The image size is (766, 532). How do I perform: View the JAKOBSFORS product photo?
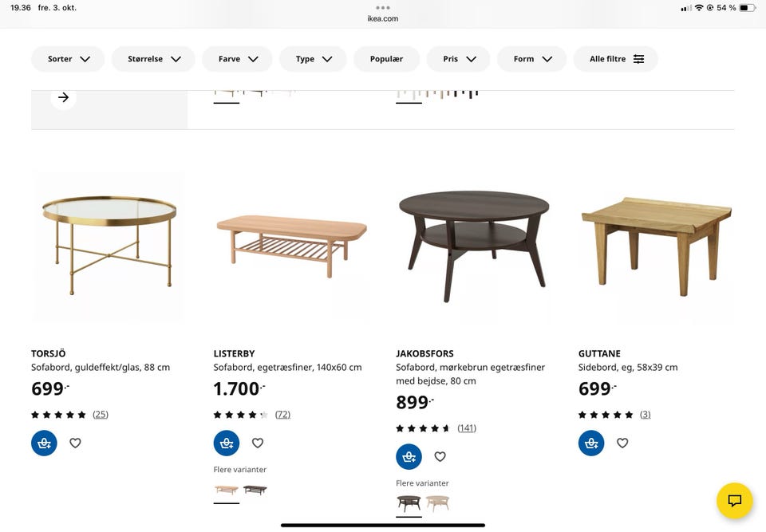coord(474,246)
